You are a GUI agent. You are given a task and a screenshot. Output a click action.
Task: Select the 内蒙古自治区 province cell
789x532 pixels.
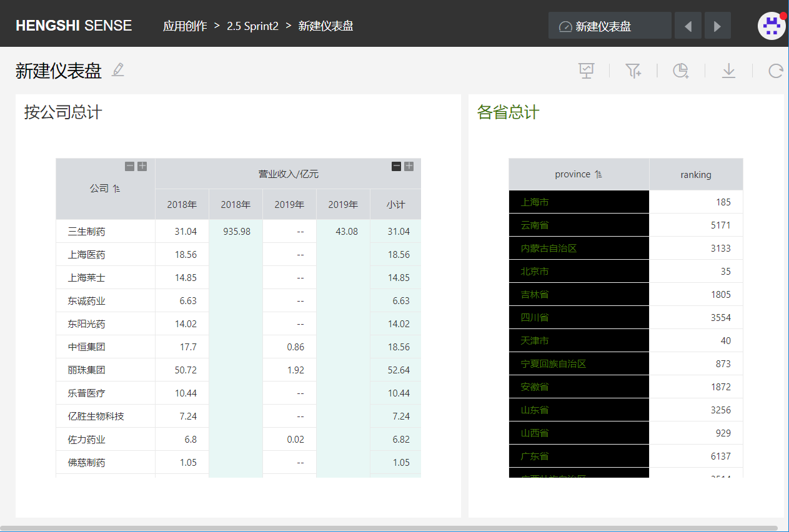pos(579,248)
